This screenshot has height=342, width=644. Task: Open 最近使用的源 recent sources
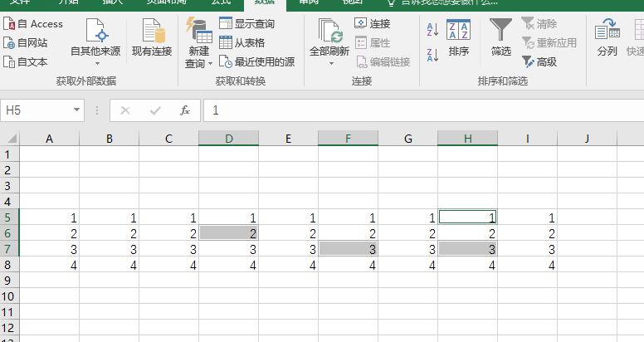256,62
